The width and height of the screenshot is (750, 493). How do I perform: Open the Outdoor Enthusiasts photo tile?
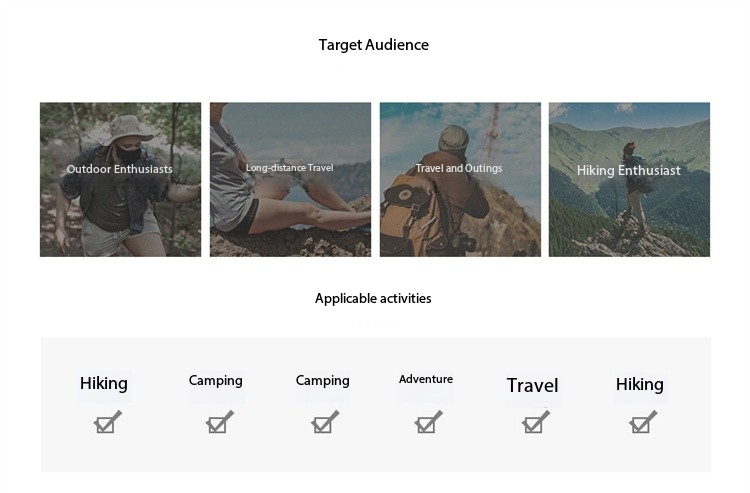click(x=121, y=179)
